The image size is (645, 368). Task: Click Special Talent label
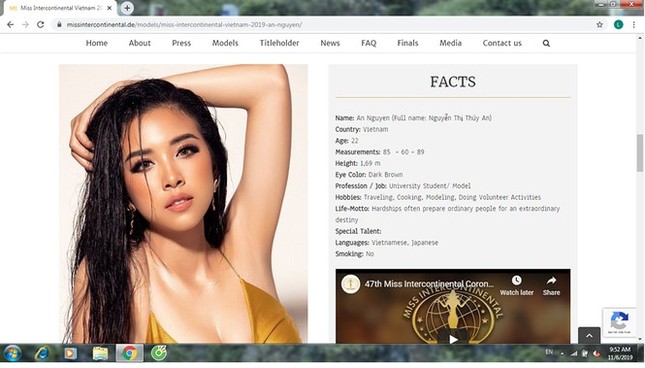coord(358,231)
